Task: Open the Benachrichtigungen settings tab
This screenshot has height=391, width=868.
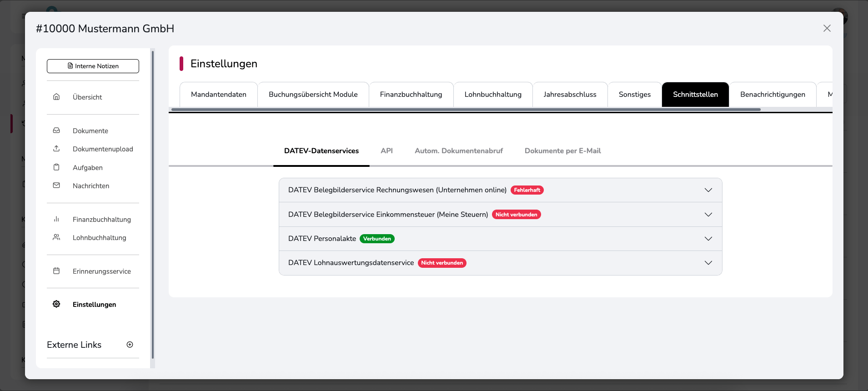Action: (x=773, y=95)
